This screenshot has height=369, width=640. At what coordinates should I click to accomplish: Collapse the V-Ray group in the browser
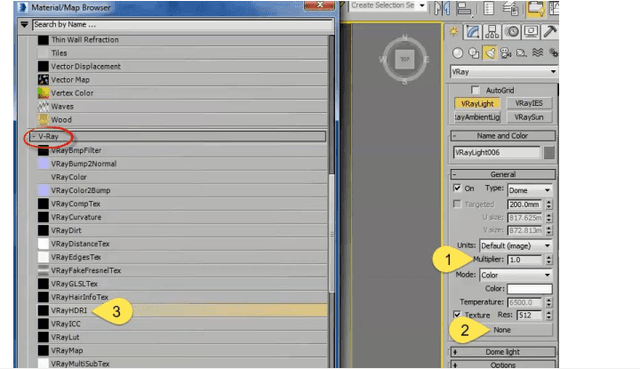click(x=34, y=136)
